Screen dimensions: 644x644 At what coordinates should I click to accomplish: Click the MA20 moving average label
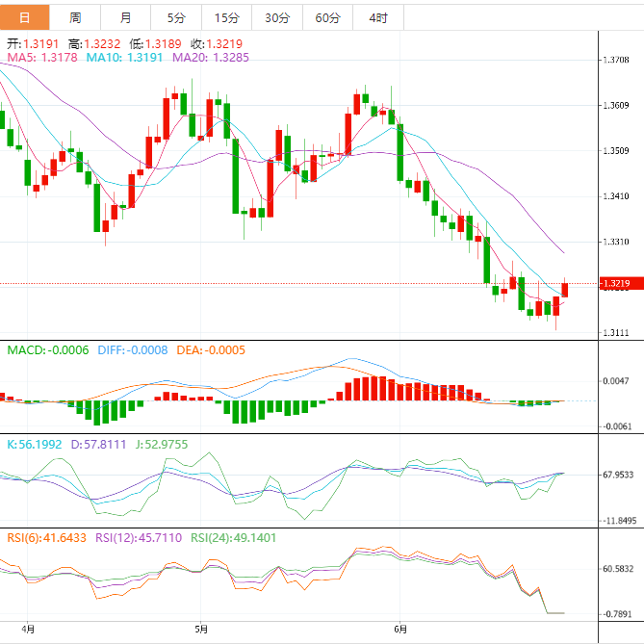click(x=210, y=58)
